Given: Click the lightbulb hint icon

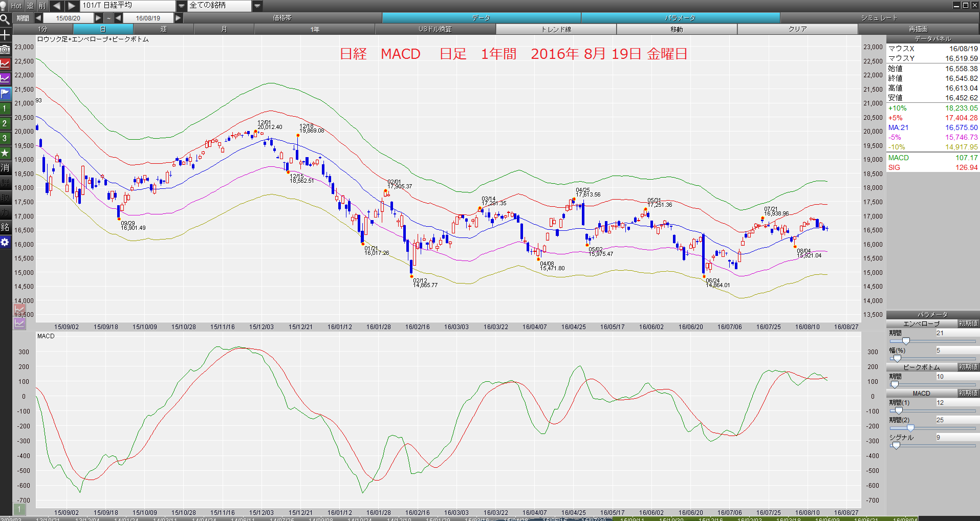Looking at the screenshot, I should [x=3, y=6].
